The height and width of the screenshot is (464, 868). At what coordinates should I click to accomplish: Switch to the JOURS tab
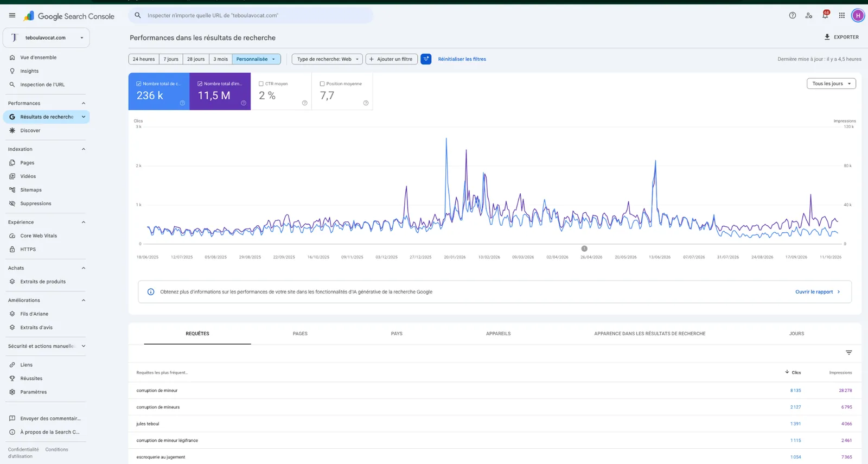pyautogui.click(x=796, y=334)
